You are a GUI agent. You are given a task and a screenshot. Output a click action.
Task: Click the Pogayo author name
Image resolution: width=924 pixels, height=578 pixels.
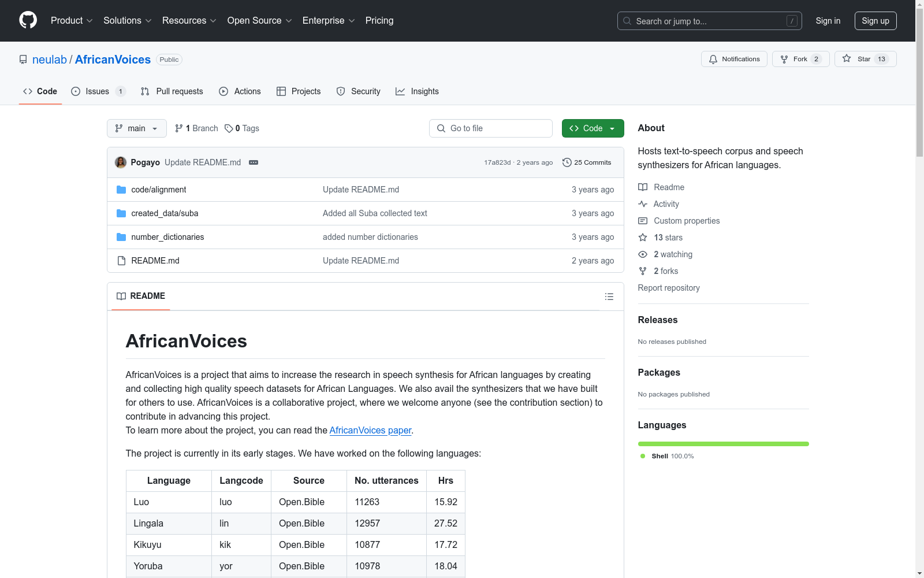[145, 162]
